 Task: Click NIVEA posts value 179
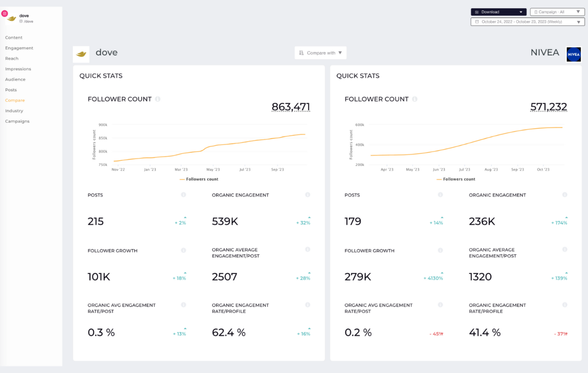[353, 221]
